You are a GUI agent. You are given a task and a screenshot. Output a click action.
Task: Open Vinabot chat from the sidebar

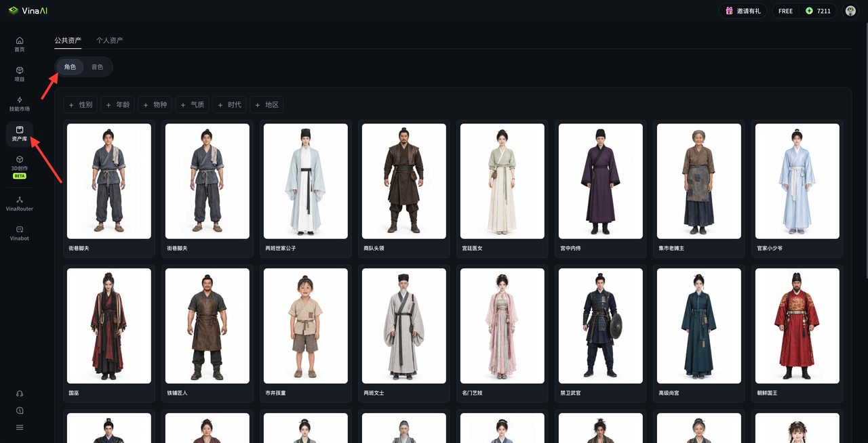point(20,234)
